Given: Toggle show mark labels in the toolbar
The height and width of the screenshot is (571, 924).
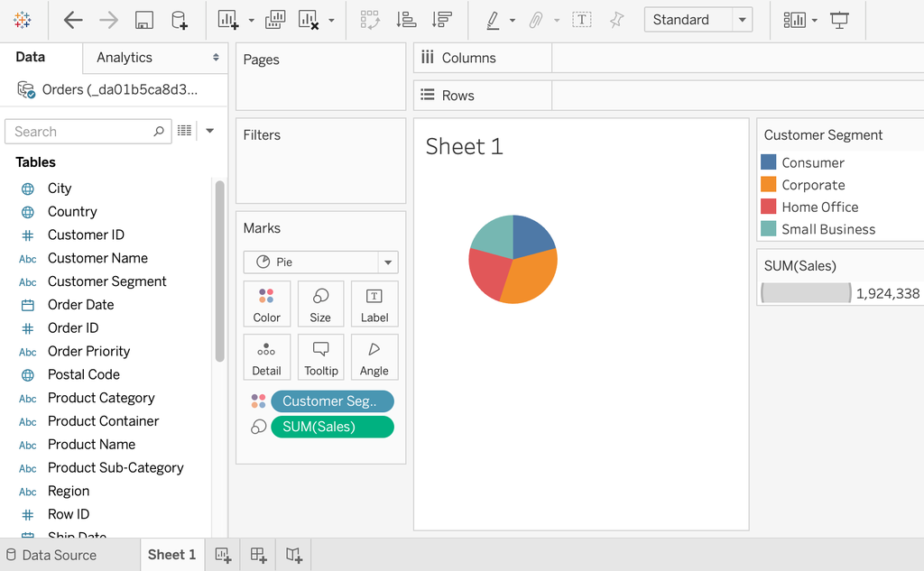Looking at the screenshot, I should pos(582,20).
